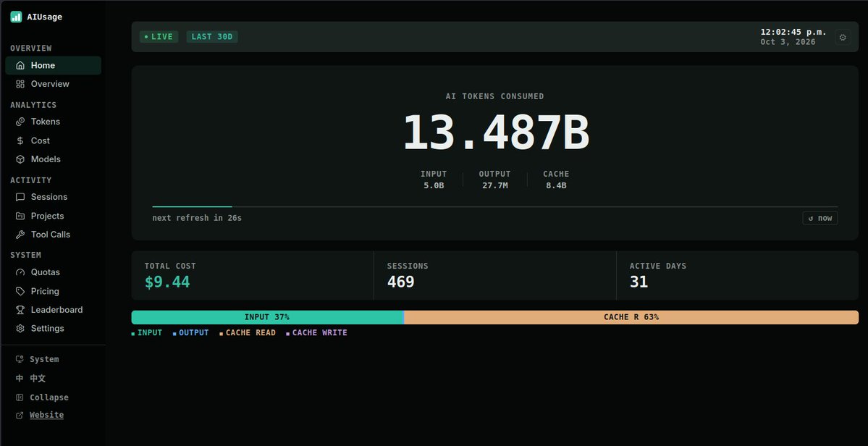Open the Pricing page
868x446 pixels.
(53, 291)
